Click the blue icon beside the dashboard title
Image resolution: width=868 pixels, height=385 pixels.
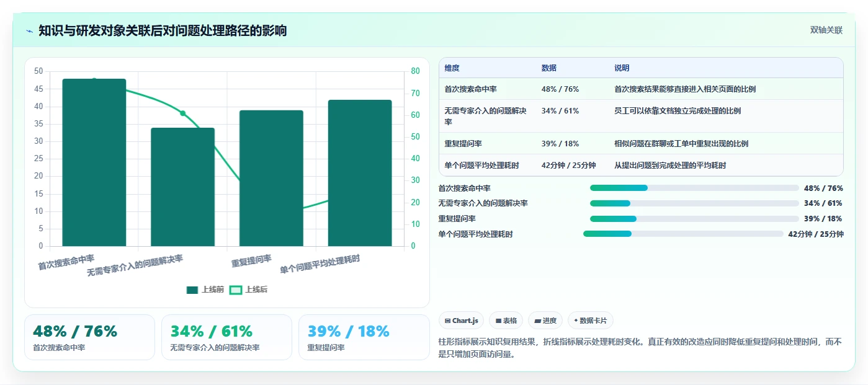pyautogui.click(x=29, y=31)
